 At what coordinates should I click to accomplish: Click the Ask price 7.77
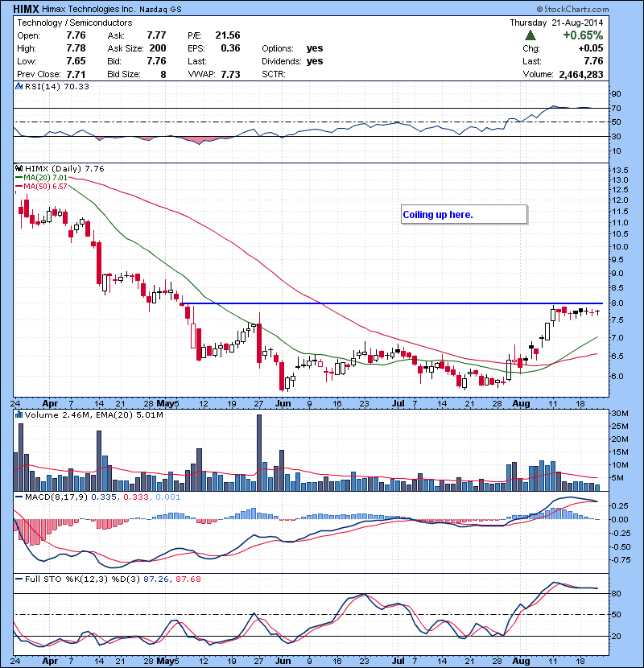[x=156, y=35]
